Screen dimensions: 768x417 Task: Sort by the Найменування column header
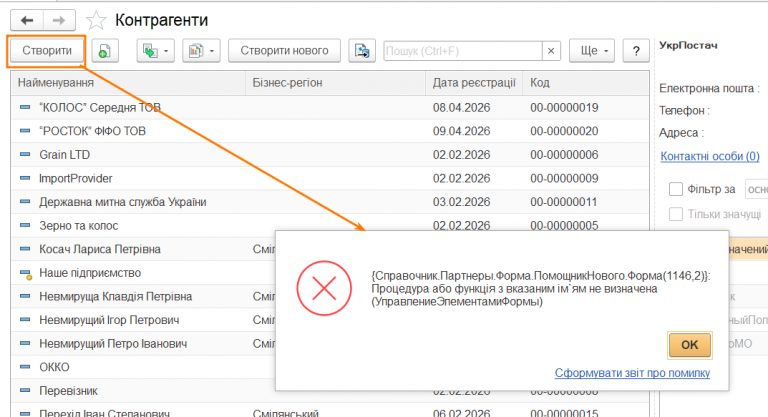coord(128,83)
